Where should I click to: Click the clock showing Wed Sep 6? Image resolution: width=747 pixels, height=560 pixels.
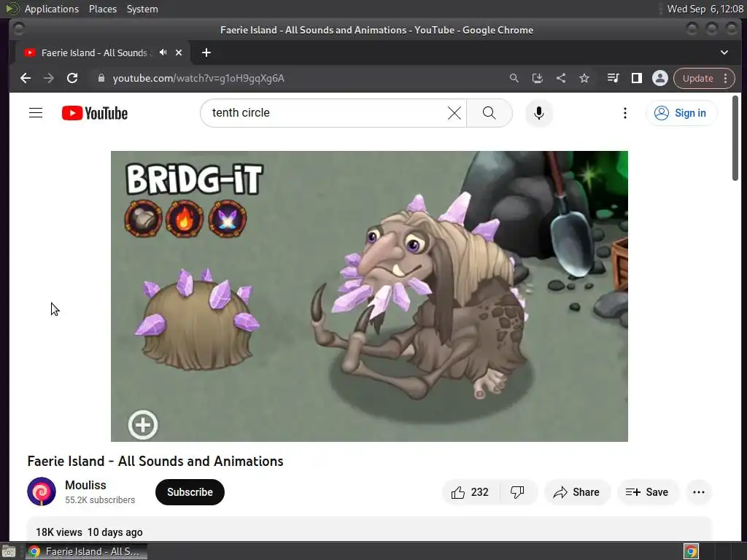tap(705, 9)
